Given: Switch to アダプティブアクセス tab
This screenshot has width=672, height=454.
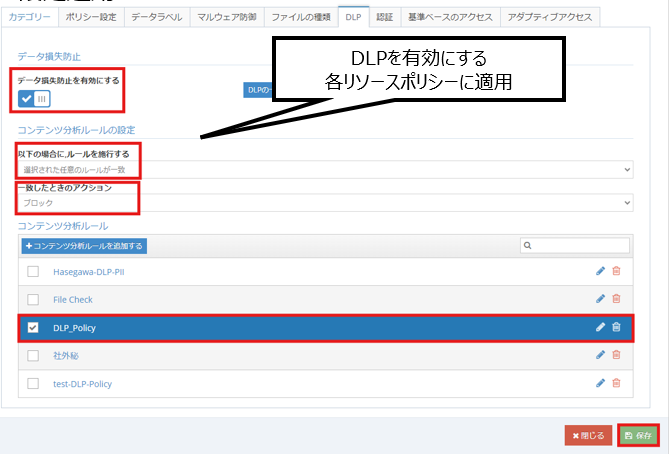Looking at the screenshot, I should (550, 17).
